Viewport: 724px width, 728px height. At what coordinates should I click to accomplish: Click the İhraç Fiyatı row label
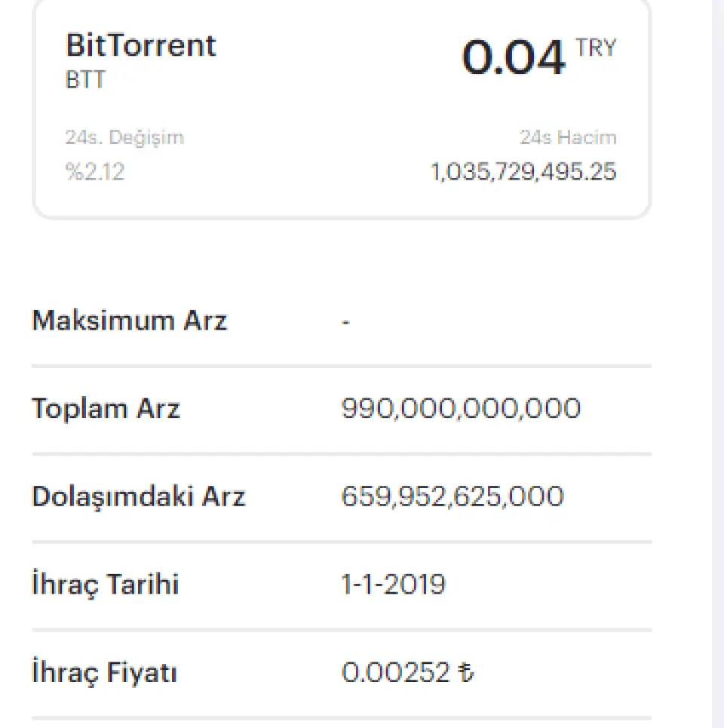104,672
